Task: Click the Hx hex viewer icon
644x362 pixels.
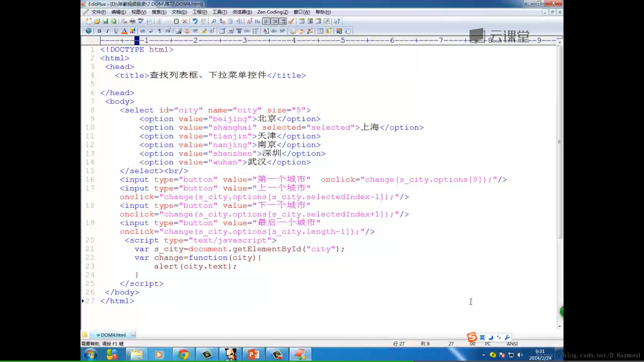Action: [x=258, y=21]
